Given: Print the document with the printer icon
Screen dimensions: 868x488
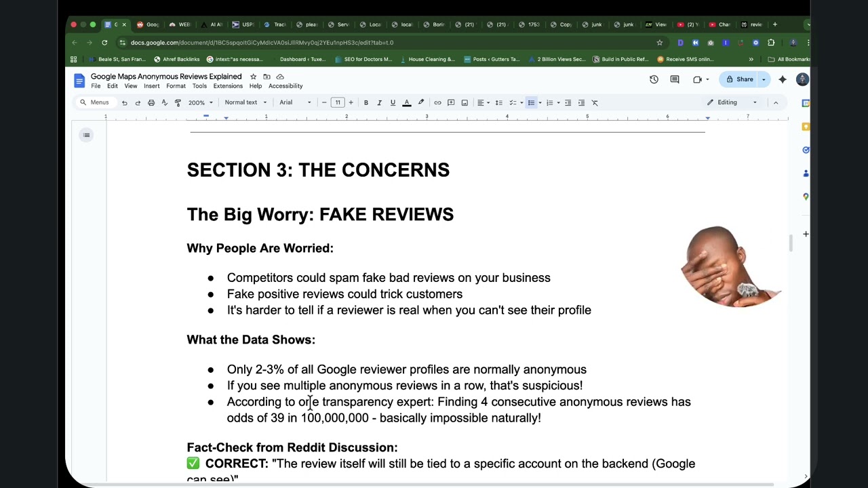Looking at the screenshot, I should pos(151,102).
